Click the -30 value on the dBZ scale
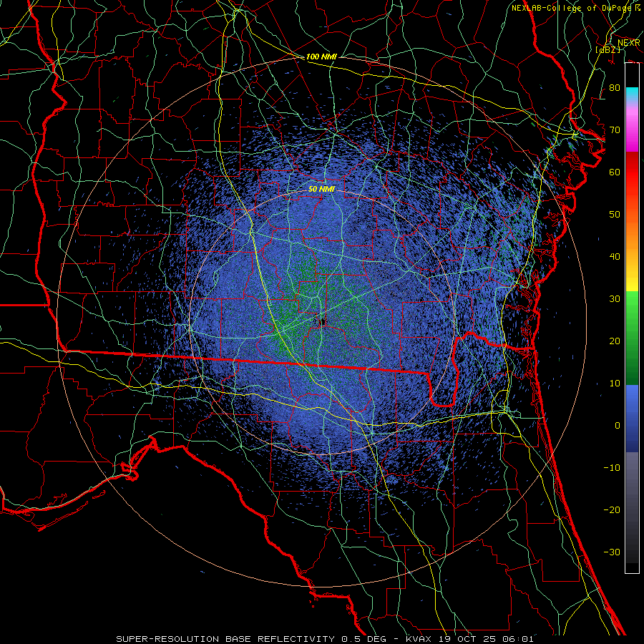This screenshot has width=644, height=644. click(x=612, y=552)
